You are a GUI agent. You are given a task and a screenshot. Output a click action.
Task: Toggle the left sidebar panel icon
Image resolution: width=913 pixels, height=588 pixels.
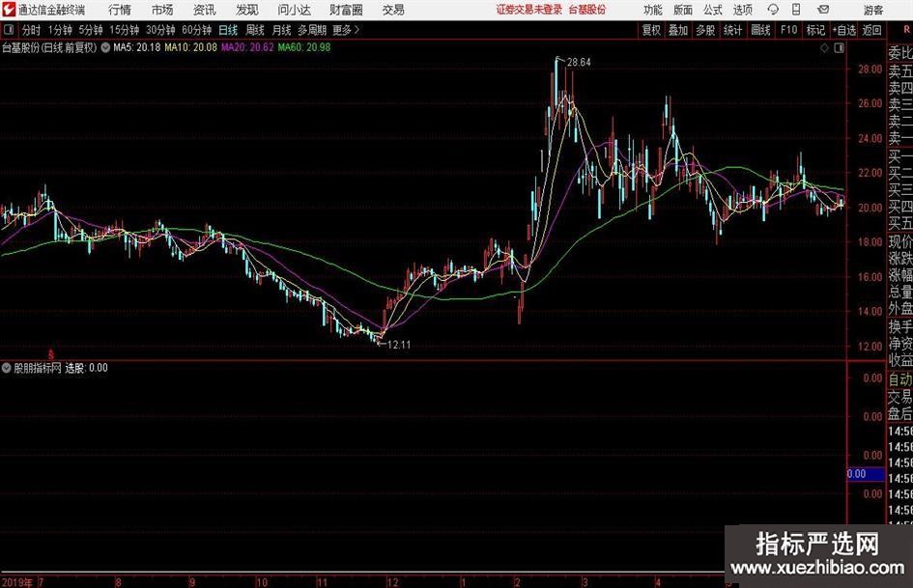[9, 30]
